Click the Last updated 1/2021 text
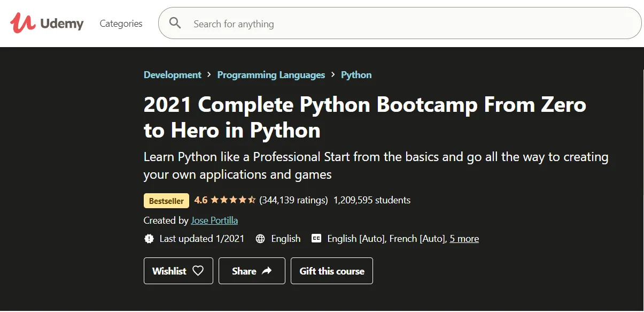644x312 pixels. pyautogui.click(x=202, y=239)
